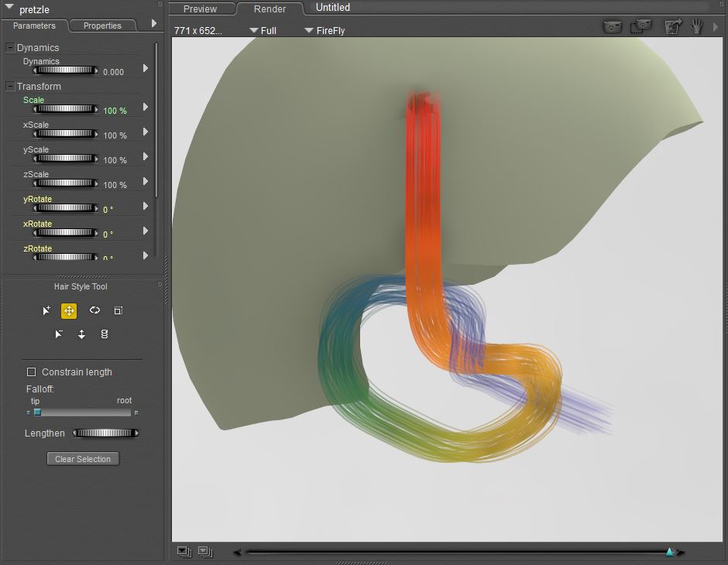Select the Twist hairs tool
The width and height of the screenshot is (728, 565).
tap(105, 334)
